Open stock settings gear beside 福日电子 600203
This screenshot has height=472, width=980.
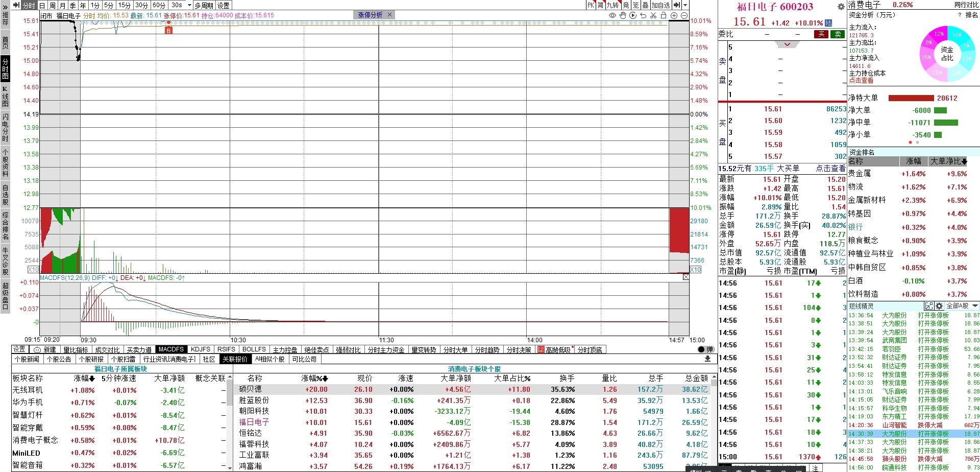(841, 7)
